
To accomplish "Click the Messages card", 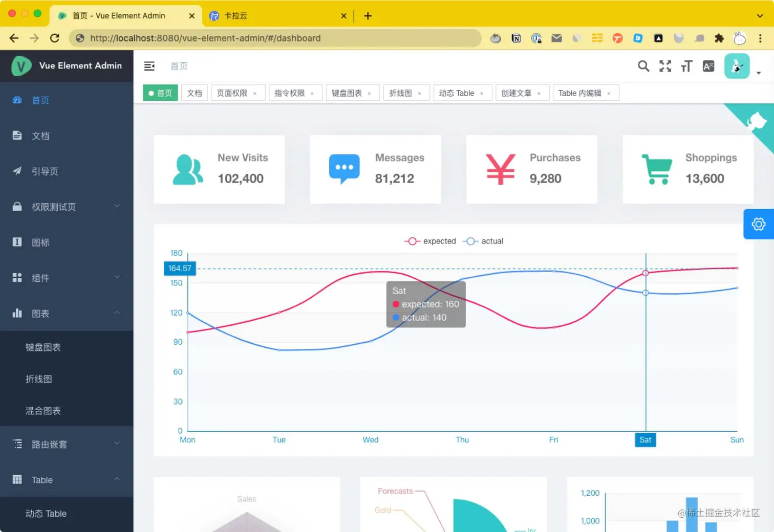I will [x=375, y=169].
